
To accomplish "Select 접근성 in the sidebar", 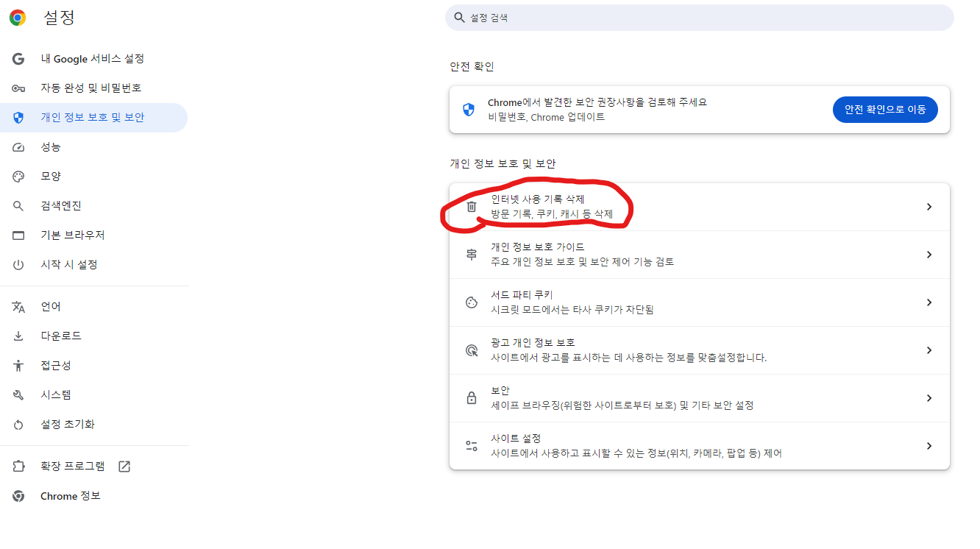I will tap(93, 366).
